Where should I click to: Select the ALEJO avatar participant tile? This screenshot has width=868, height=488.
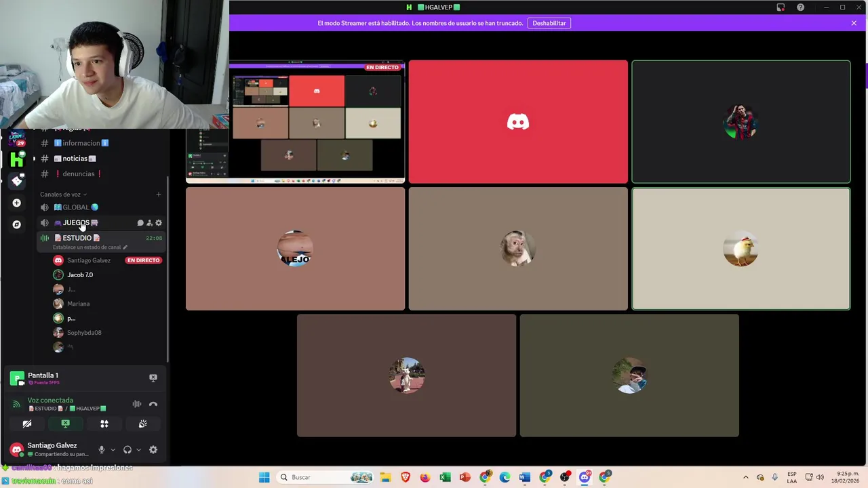(x=296, y=249)
